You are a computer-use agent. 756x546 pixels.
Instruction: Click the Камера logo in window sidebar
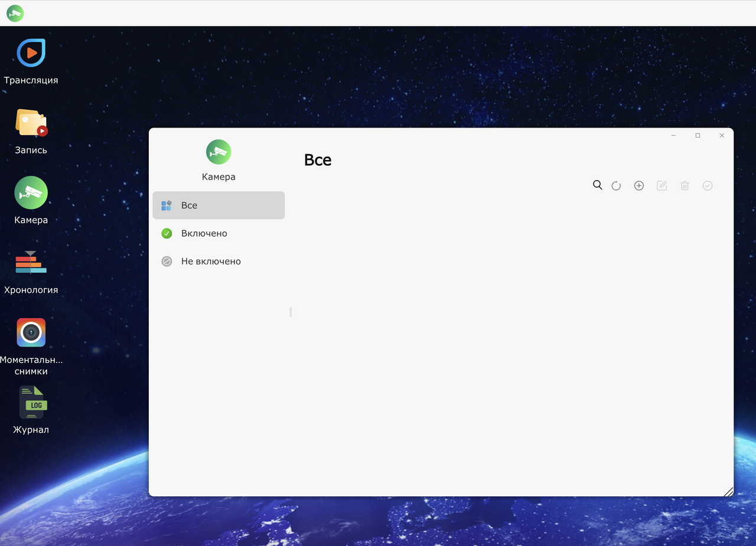pos(219,152)
